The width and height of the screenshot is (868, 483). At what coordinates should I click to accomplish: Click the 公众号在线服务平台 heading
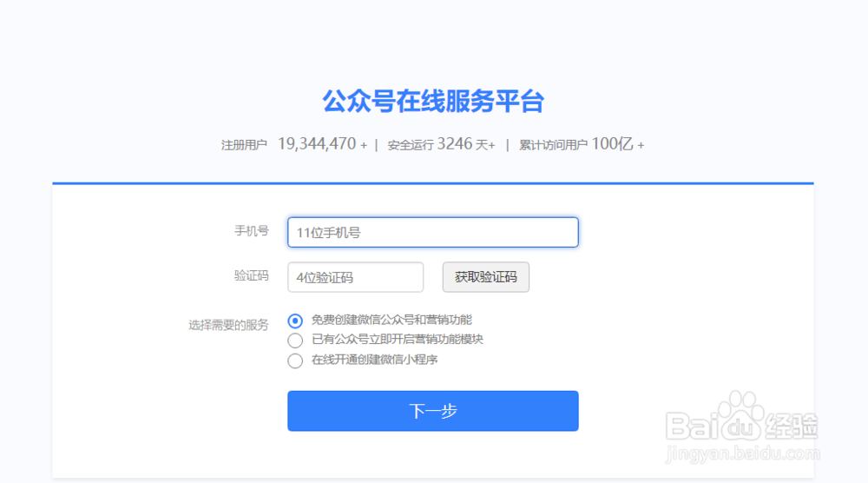pos(433,102)
